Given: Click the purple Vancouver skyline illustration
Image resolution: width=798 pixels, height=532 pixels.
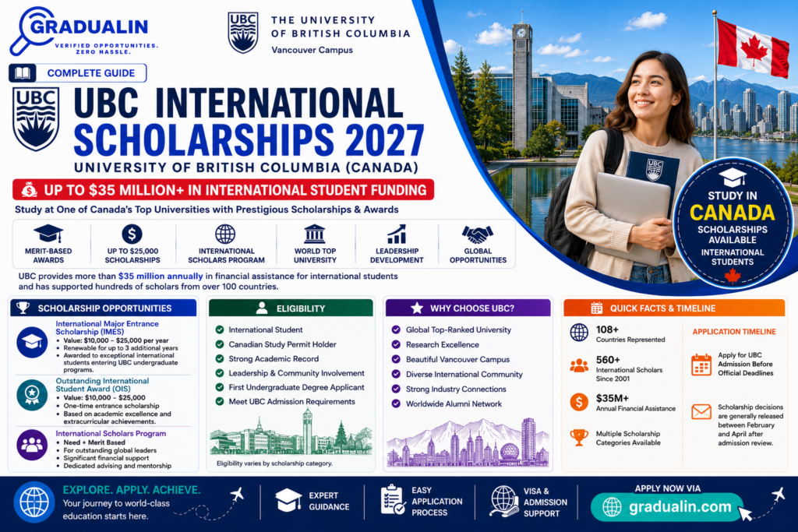Looking at the screenshot, I should (468, 442).
